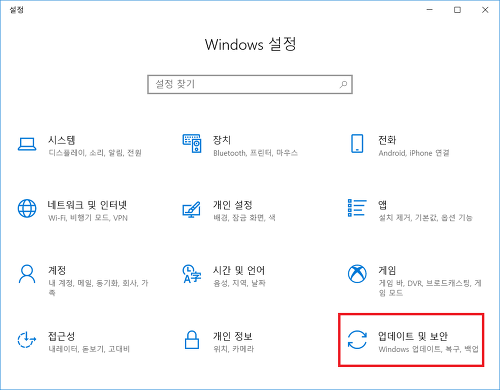Image resolution: width=500 pixels, height=390 pixels.
Task: Open 네트워크 및 인터넷 settings title
Action: [x=87, y=205]
